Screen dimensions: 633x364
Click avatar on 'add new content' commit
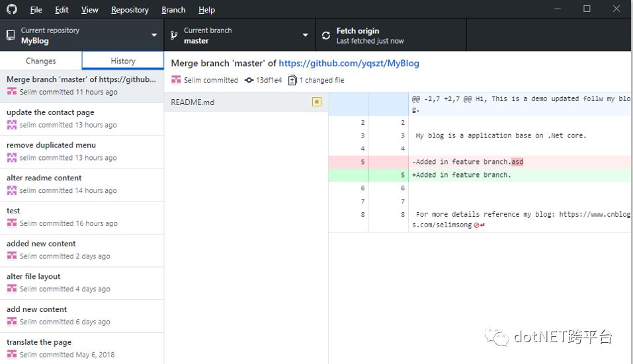pyautogui.click(x=12, y=322)
